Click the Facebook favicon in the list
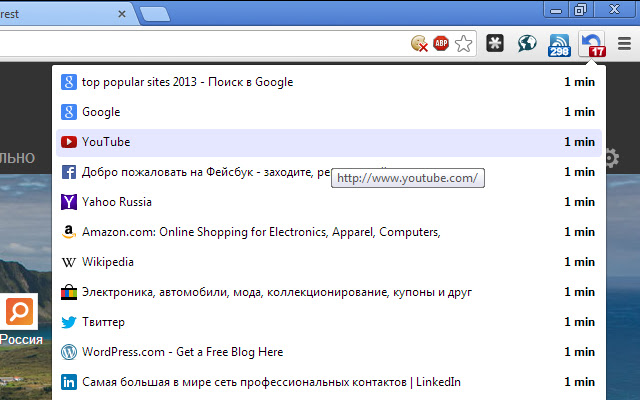This screenshot has width=640, height=400. pyautogui.click(x=69, y=172)
